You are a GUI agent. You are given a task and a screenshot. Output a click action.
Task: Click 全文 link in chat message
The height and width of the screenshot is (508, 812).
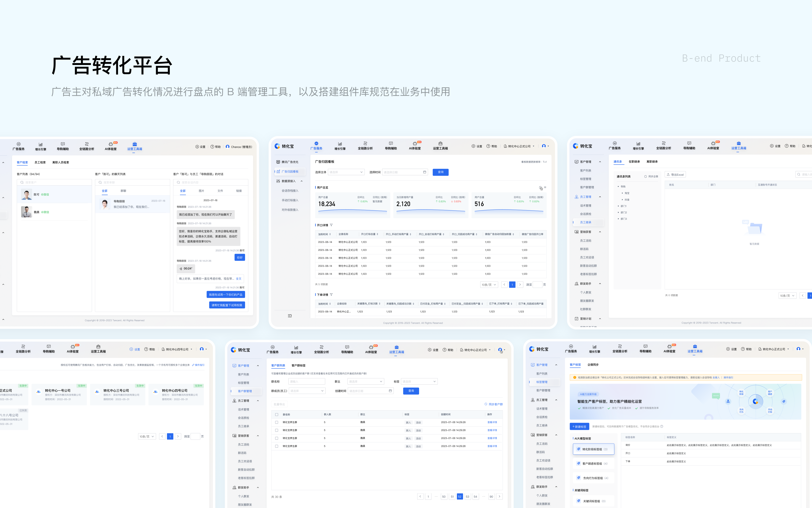239,279
